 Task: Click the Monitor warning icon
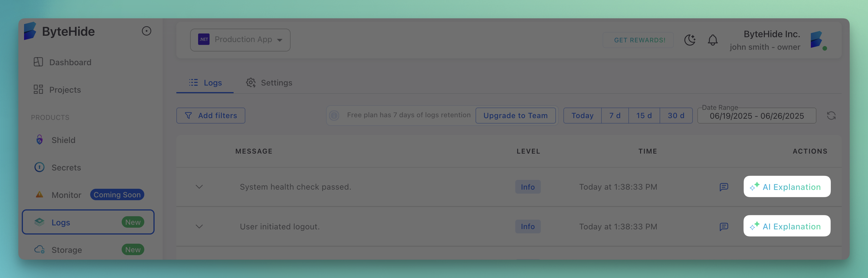coord(40,194)
